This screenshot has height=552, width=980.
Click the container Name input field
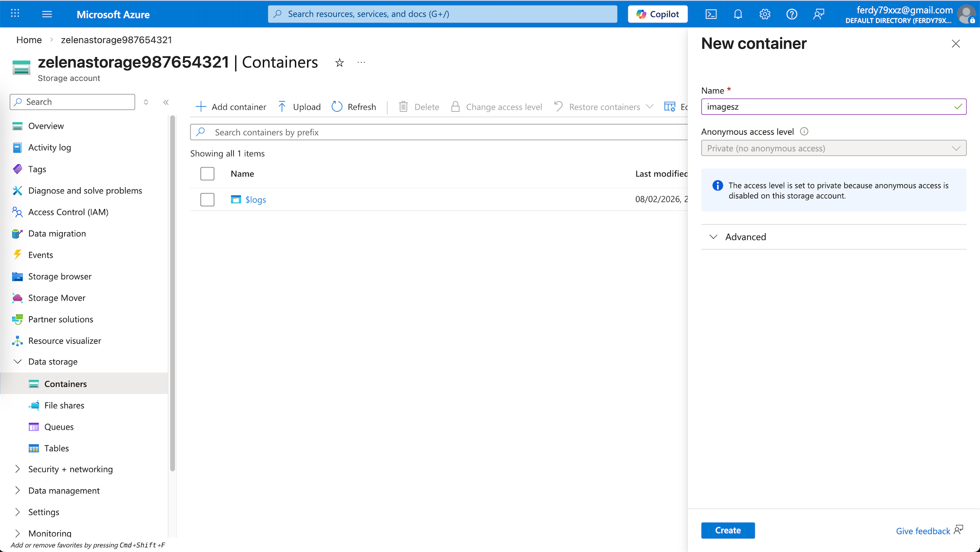tap(827, 107)
